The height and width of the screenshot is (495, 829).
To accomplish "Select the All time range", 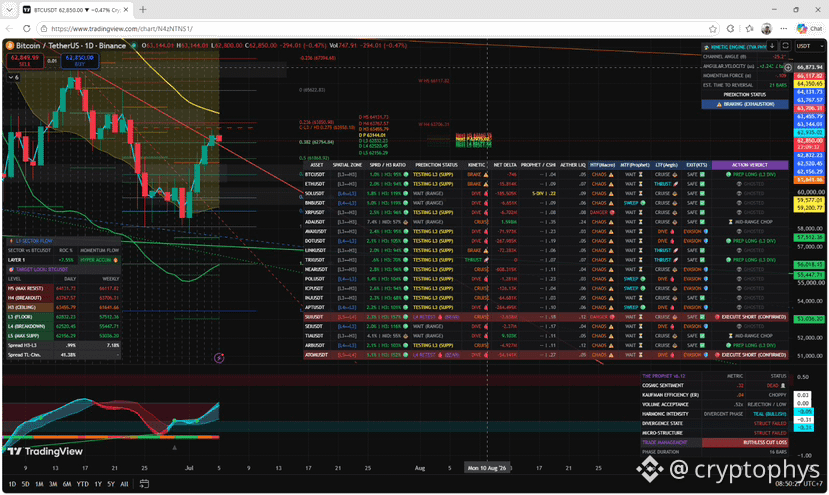I will click(x=124, y=484).
